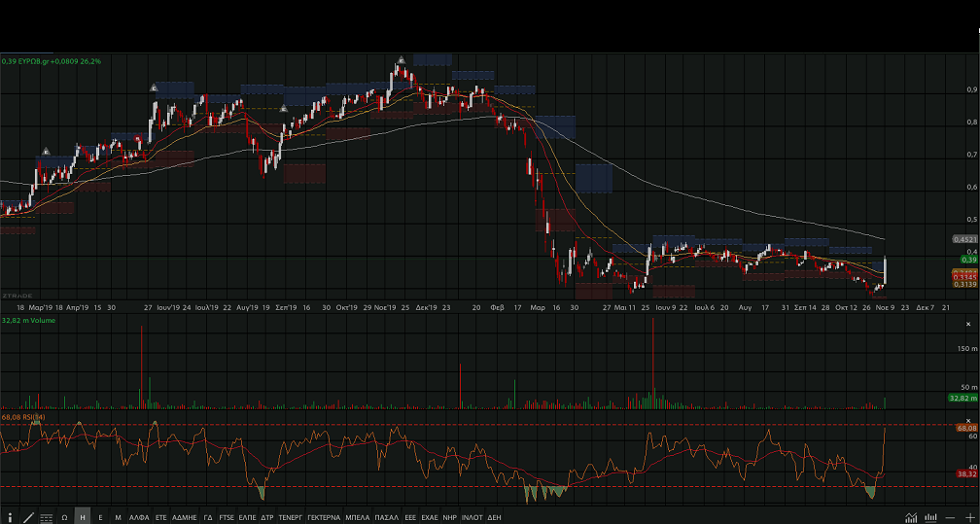The height and width of the screenshot is (524, 980).
Task: Load the ΔΕΗ ticker chart
Action: (x=494, y=517)
